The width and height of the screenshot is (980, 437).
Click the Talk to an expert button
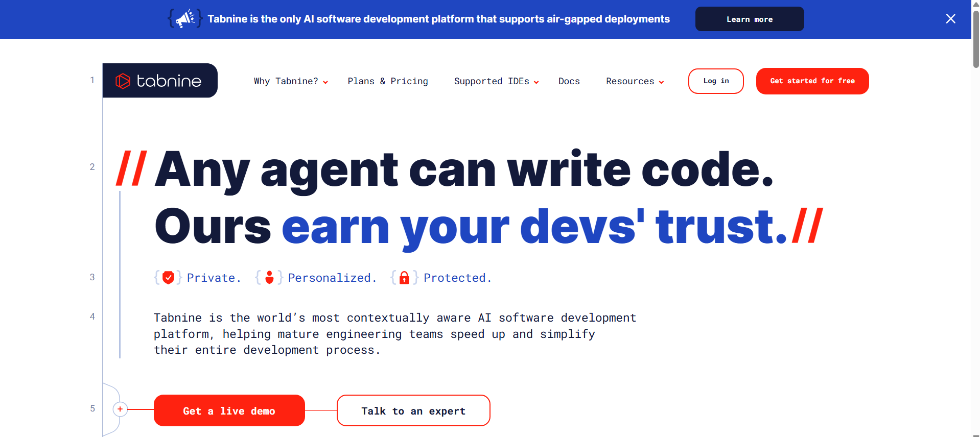[x=413, y=410]
